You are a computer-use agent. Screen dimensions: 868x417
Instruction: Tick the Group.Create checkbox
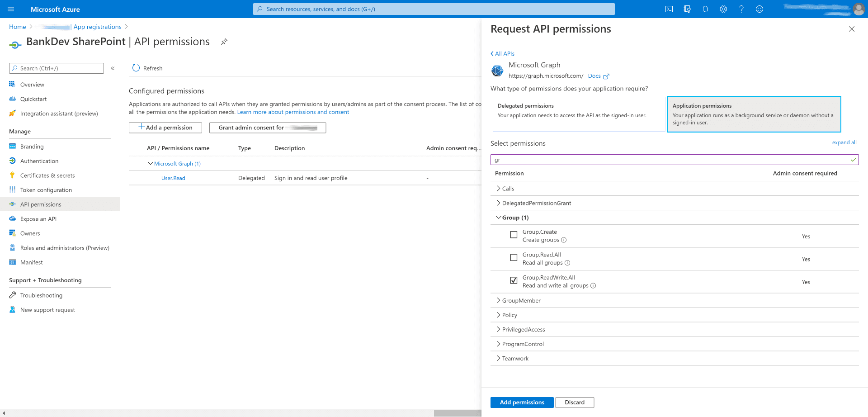(514, 235)
